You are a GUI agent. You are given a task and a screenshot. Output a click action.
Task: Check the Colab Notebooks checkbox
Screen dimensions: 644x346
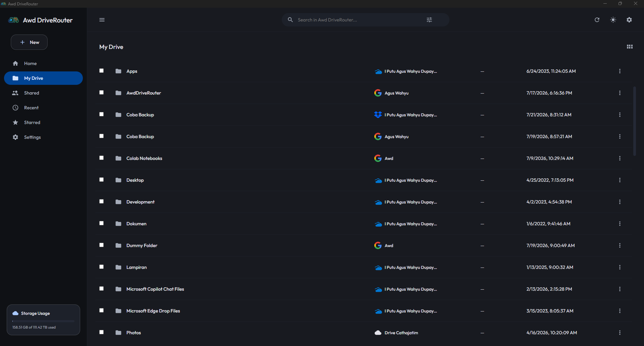click(x=102, y=158)
